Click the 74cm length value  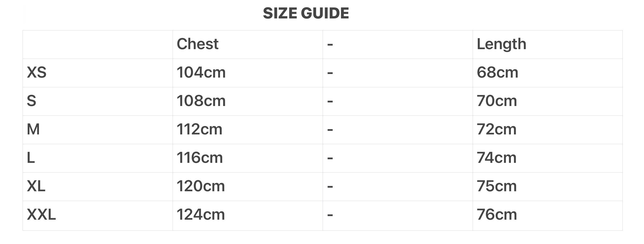(x=497, y=158)
